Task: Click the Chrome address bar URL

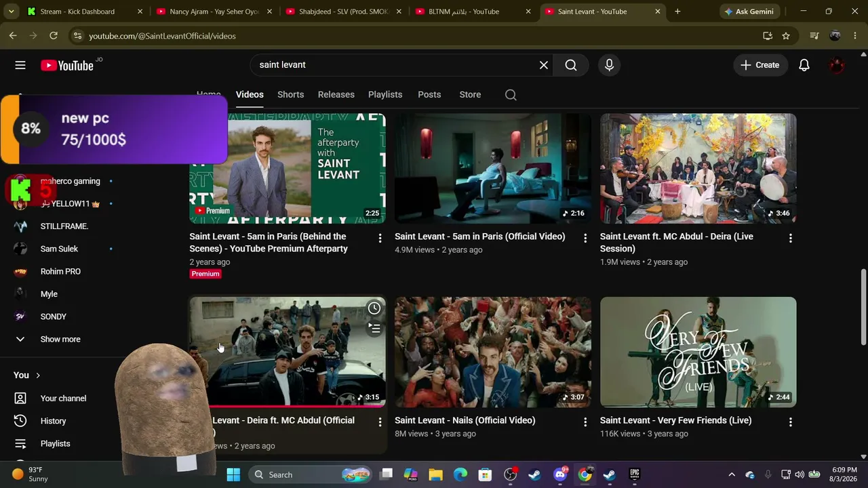Action: [162, 36]
